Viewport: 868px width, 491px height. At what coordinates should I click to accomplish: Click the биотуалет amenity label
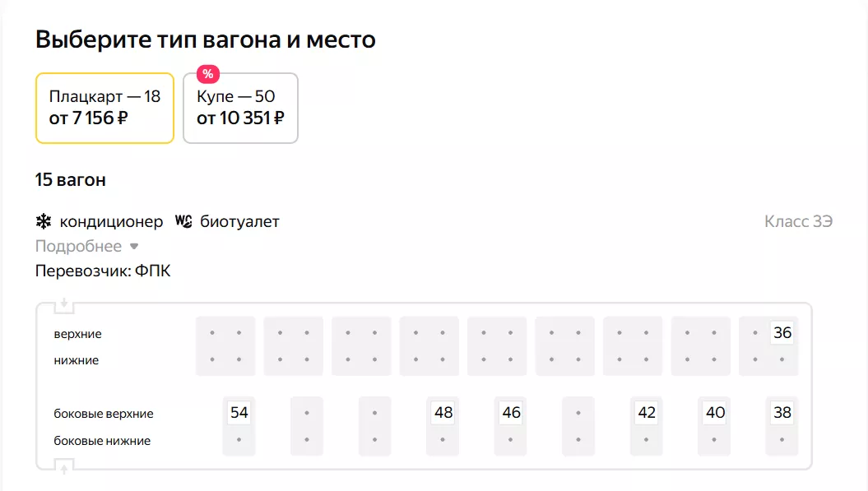pos(239,222)
